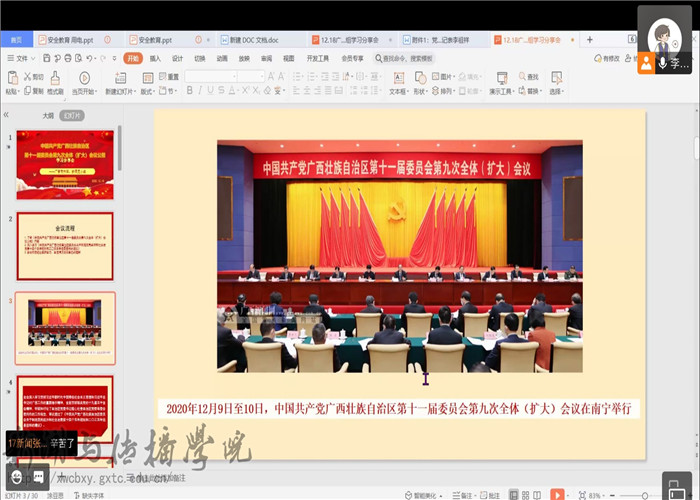Image resolution: width=700 pixels, height=500 pixels.
Task: Click the Picture (图片) insert icon
Action: click(436, 76)
